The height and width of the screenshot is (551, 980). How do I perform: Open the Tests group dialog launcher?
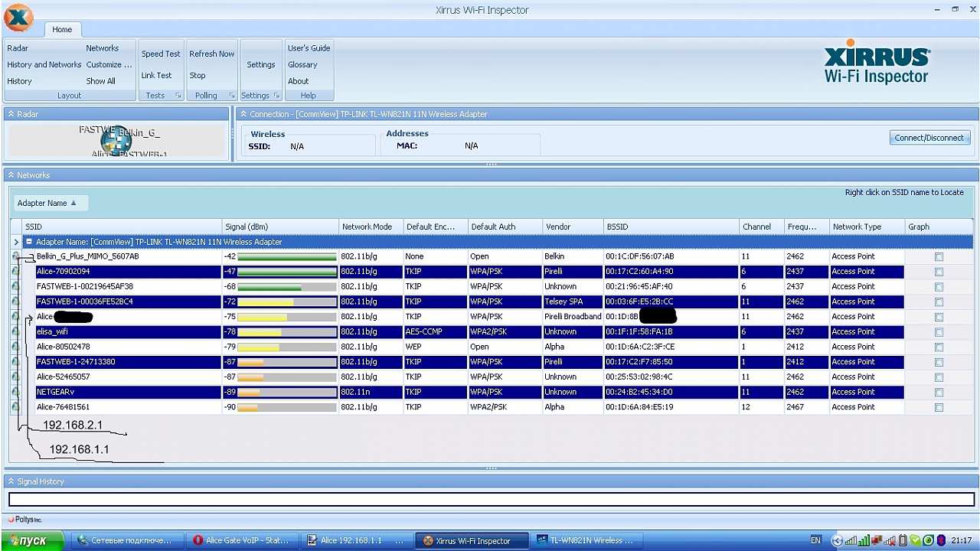tap(178, 96)
